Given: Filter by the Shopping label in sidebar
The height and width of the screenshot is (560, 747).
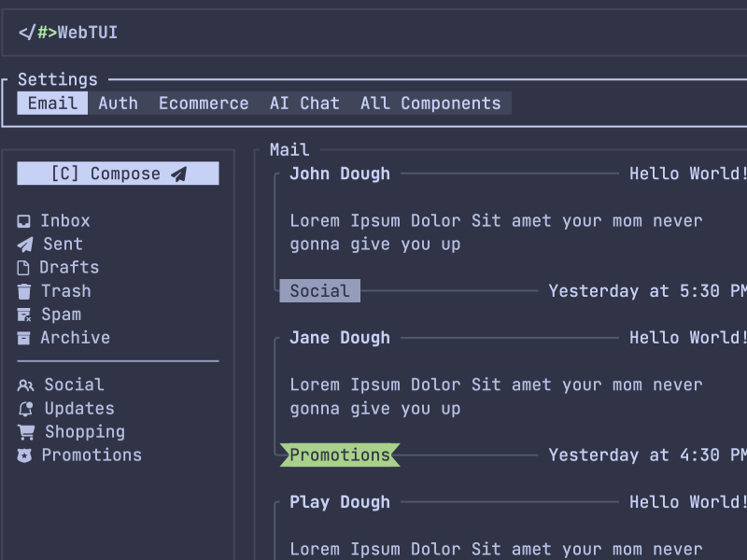Looking at the screenshot, I should pos(85,432).
